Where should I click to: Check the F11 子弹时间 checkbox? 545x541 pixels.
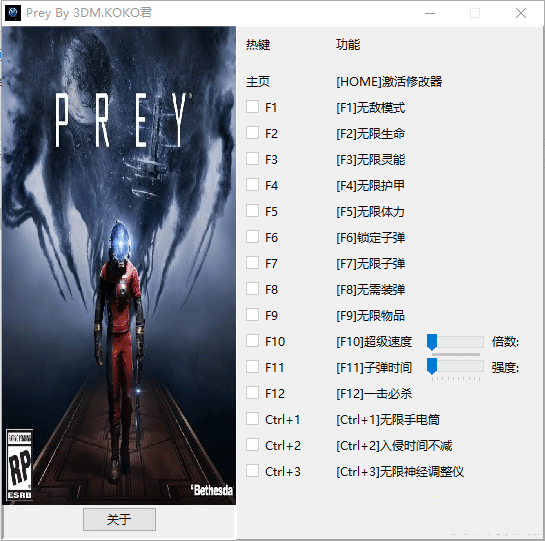[252, 367]
